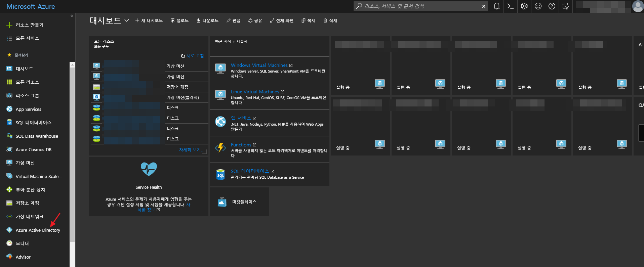Launch Cloud Shell from the top bar
The height and width of the screenshot is (267, 644).
(x=510, y=6)
